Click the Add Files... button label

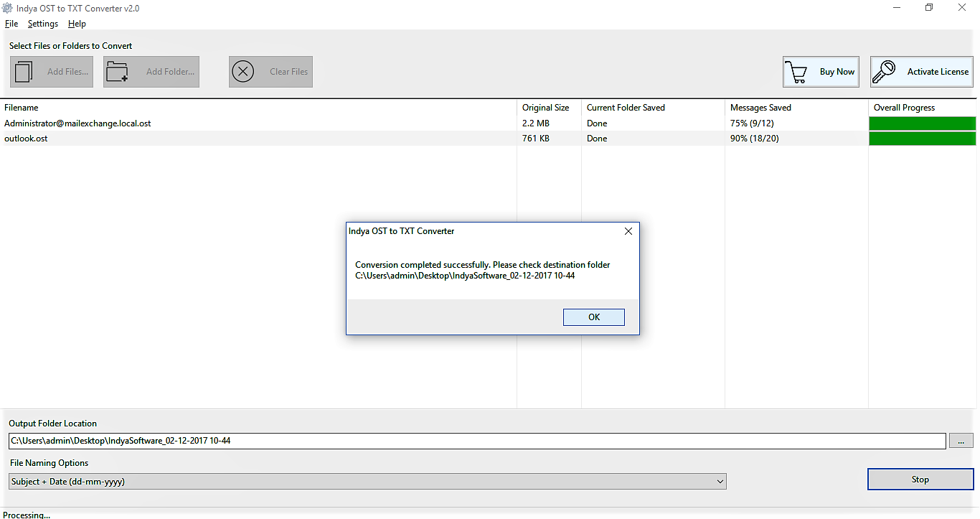(67, 72)
